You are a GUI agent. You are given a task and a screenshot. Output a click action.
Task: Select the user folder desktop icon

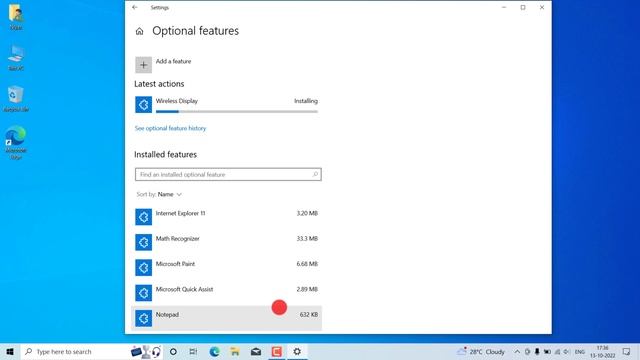click(x=16, y=17)
